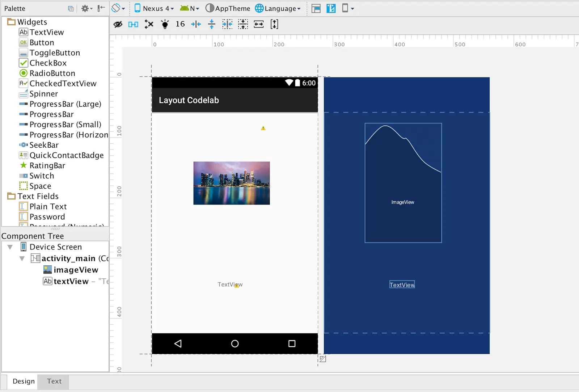Collapse the Device Screen tree node
The width and height of the screenshot is (579, 392).
point(10,247)
